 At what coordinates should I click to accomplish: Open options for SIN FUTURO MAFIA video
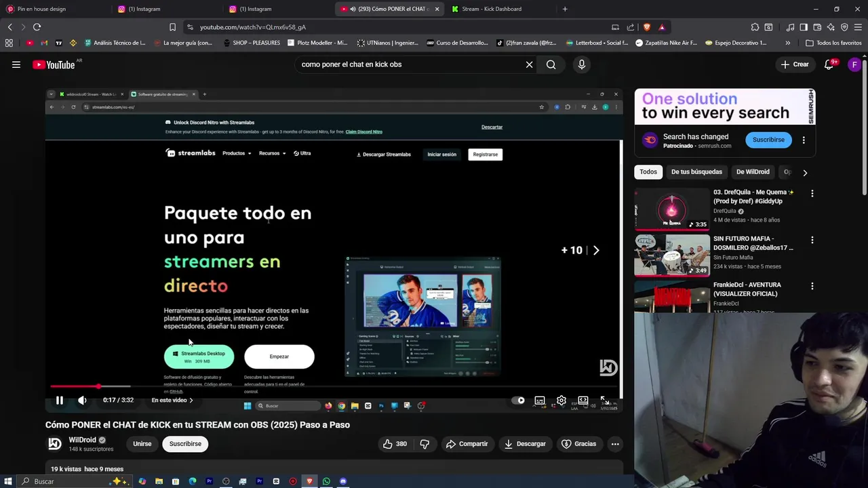click(812, 240)
